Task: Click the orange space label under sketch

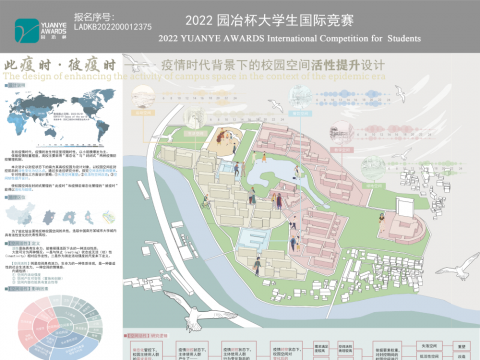Action: tap(143, 113)
